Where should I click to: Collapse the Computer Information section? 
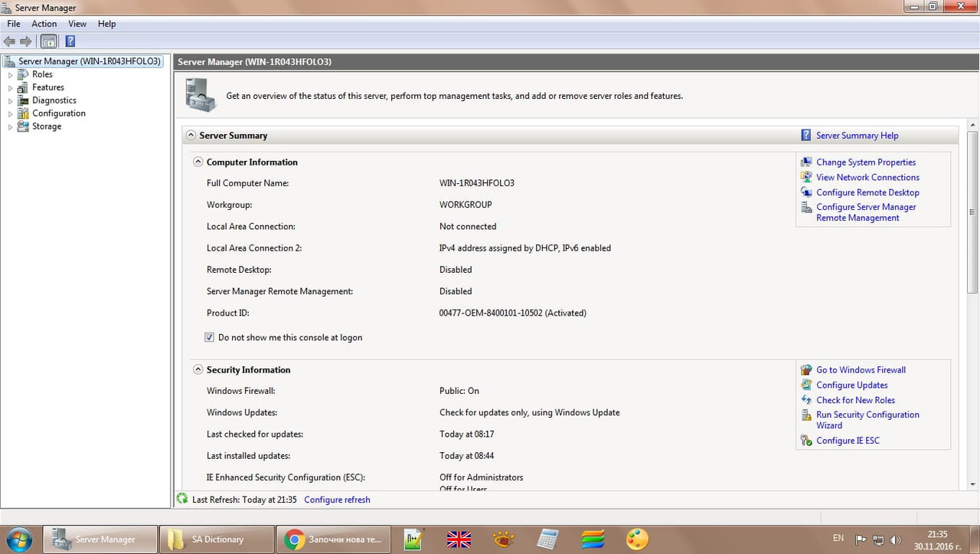click(x=198, y=162)
